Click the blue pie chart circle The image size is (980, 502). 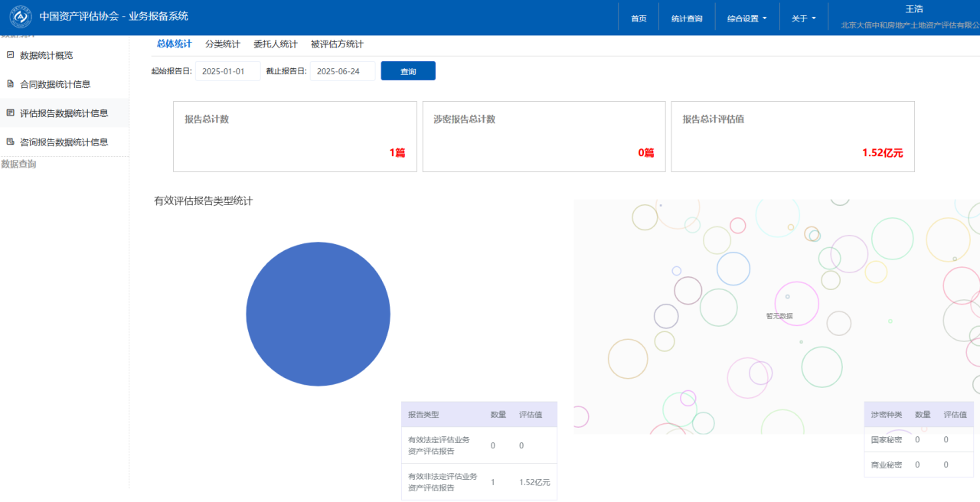pos(318,314)
